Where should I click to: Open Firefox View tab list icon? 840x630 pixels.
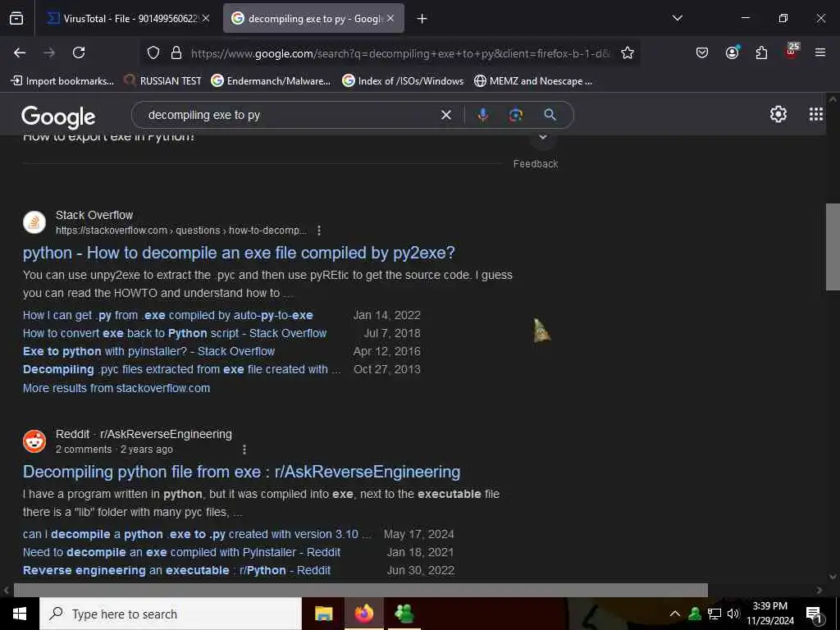tap(16, 18)
